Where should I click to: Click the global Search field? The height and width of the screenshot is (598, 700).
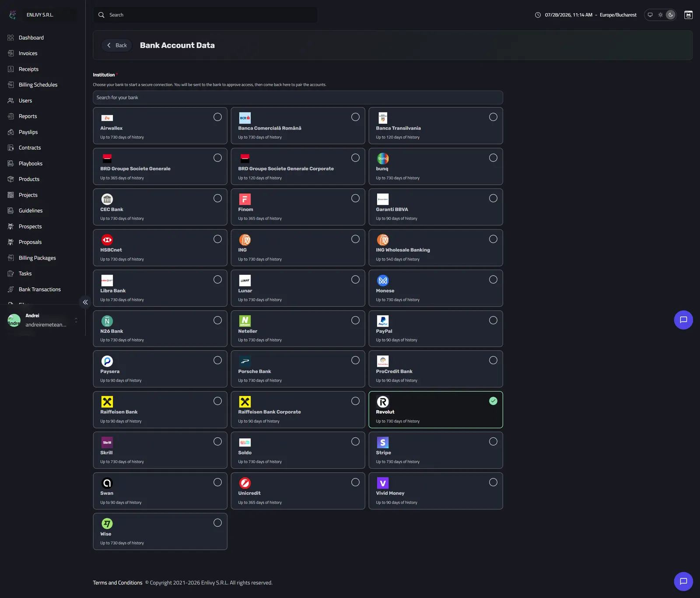point(205,15)
